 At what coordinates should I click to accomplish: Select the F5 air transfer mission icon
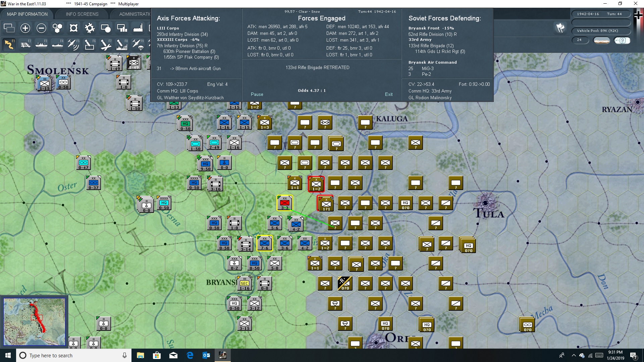point(74,44)
